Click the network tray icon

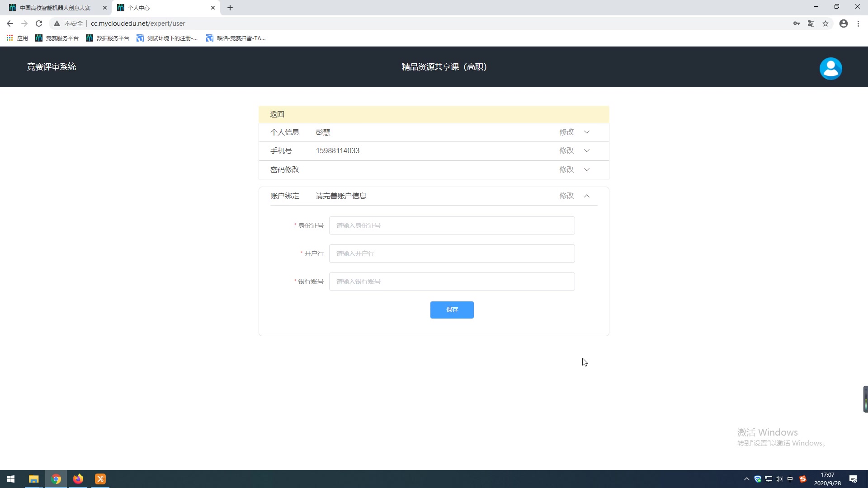pyautogui.click(x=769, y=479)
